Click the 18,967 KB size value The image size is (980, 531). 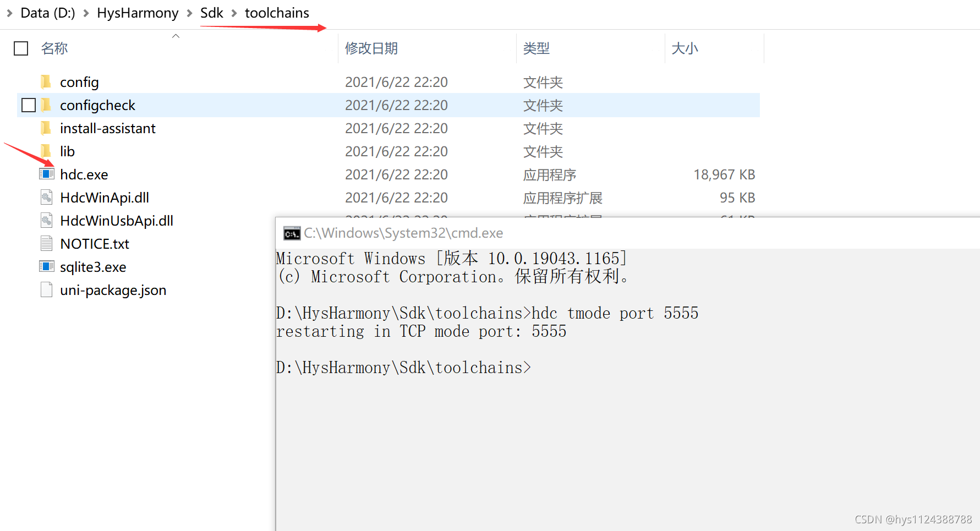point(724,174)
